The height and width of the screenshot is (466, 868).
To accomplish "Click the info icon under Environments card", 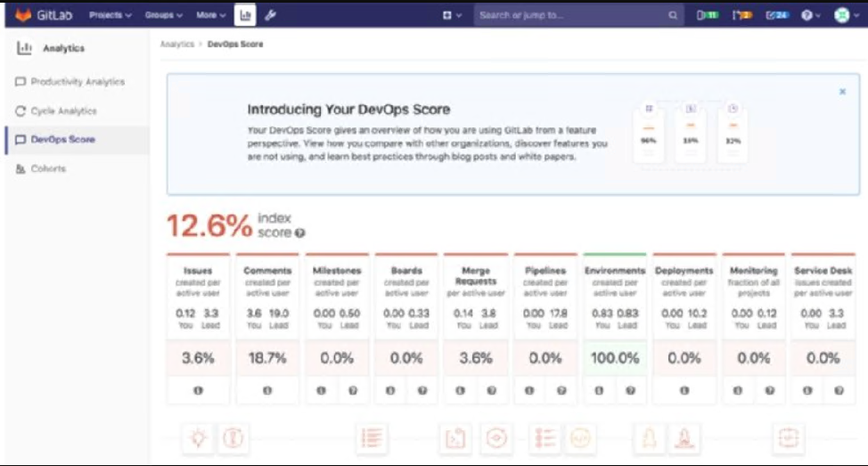I will (x=599, y=391).
